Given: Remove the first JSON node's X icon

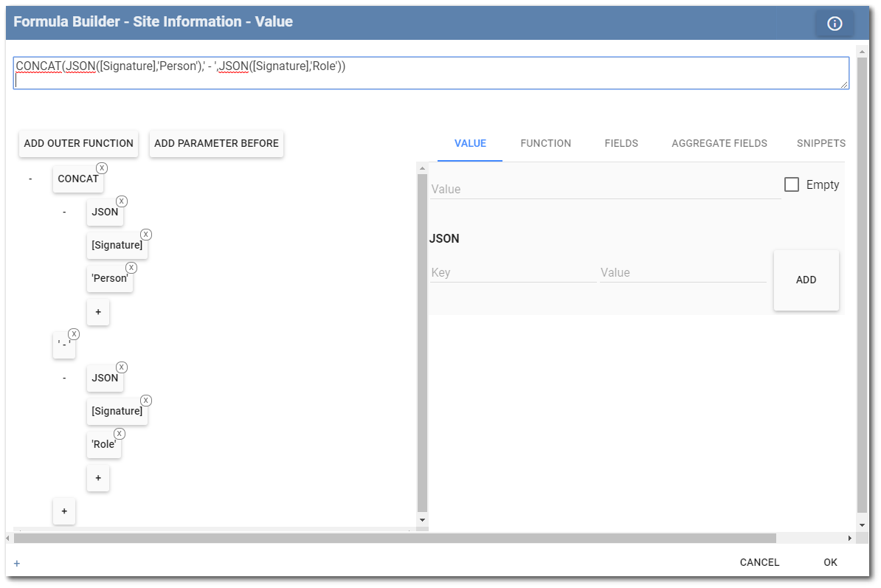Looking at the screenshot, I should point(122,201).
